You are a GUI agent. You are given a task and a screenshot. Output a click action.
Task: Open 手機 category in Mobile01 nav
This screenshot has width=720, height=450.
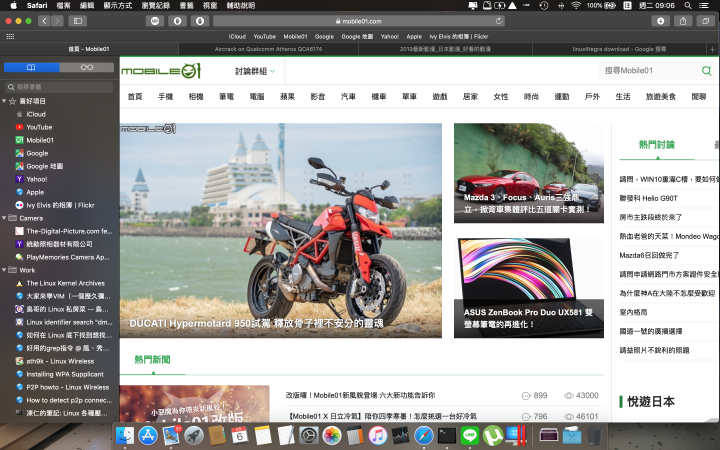point(165,96)
